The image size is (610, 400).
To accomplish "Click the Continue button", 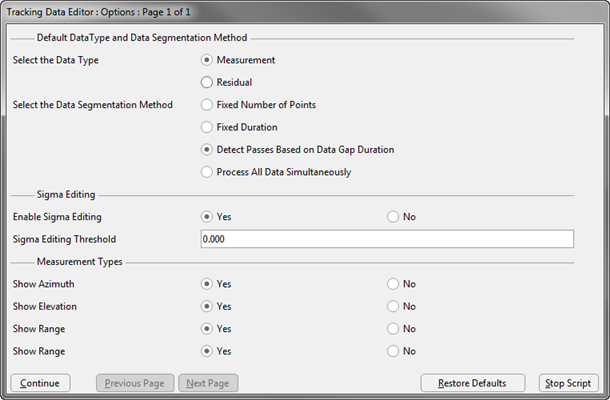I will click(40, 383).
